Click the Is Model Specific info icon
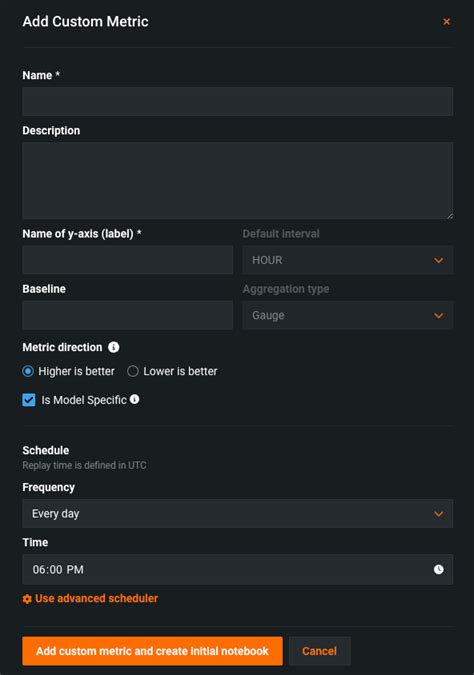The height and width of the screenshot is (675, 474). pyautogui.click(x=134, y=399)
